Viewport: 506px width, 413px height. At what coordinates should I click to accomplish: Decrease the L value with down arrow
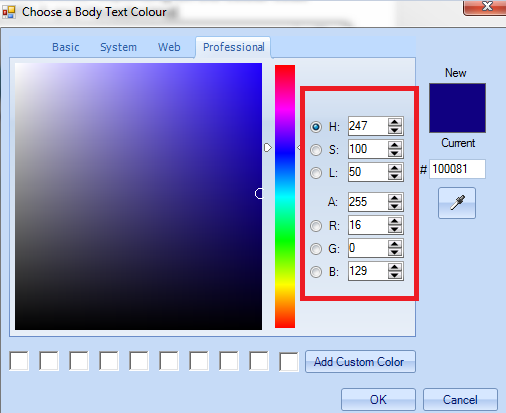pos(395,176)
